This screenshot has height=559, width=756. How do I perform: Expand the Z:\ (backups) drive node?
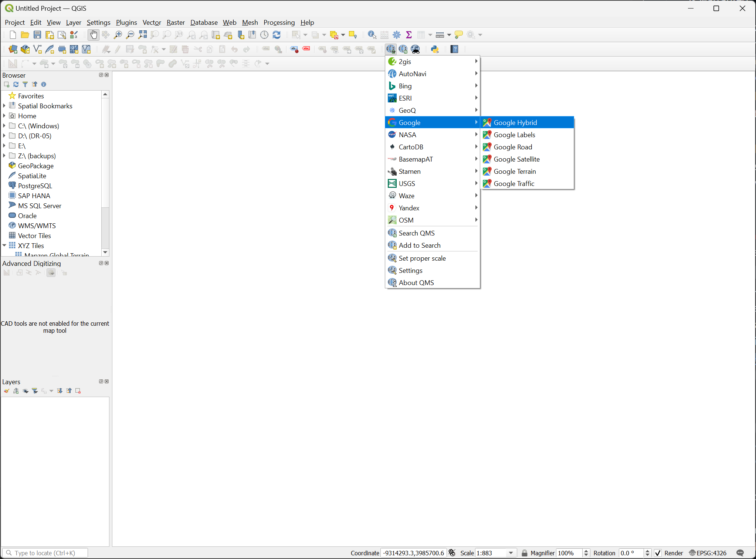[4, 156]
